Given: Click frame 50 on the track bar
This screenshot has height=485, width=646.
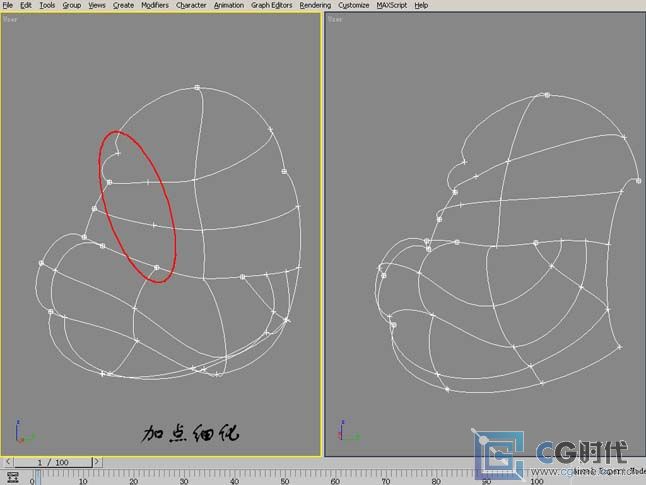Looking at the screenshot, I should pyautogui.click(x=284, y=478).
